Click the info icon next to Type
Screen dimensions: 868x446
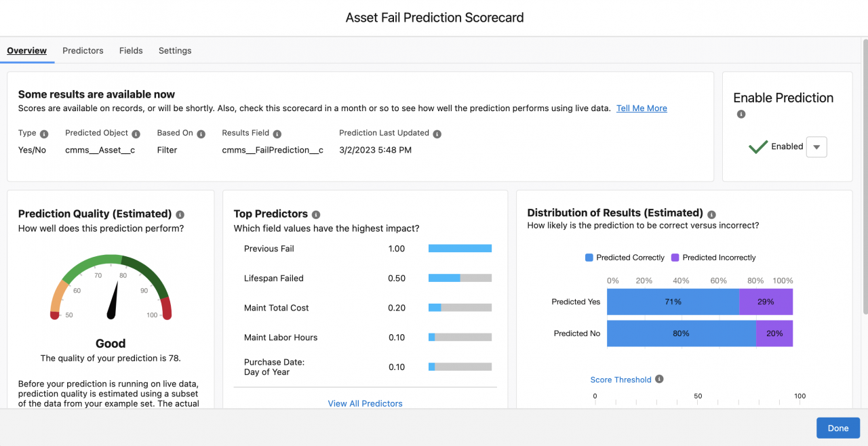pos(44,134)
